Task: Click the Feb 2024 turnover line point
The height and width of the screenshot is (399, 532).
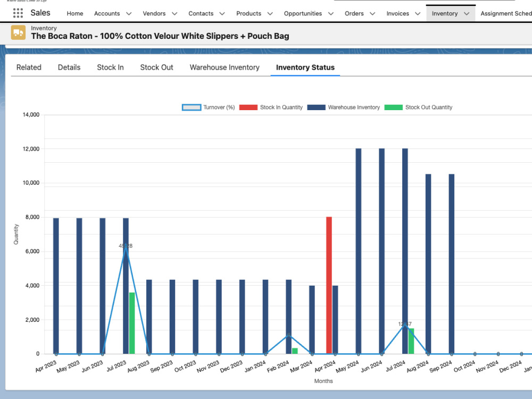Action: pos(289,335)
